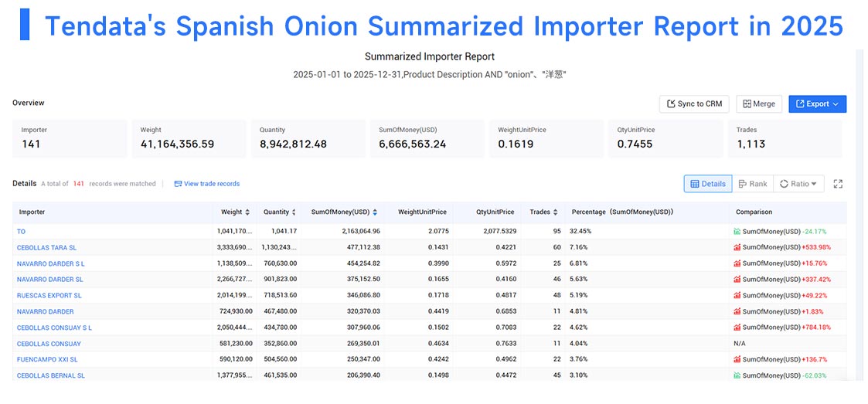This screenshot has width=868, height=404.
Task: Sort by Quantity column arrows
Action: point(294,212)
